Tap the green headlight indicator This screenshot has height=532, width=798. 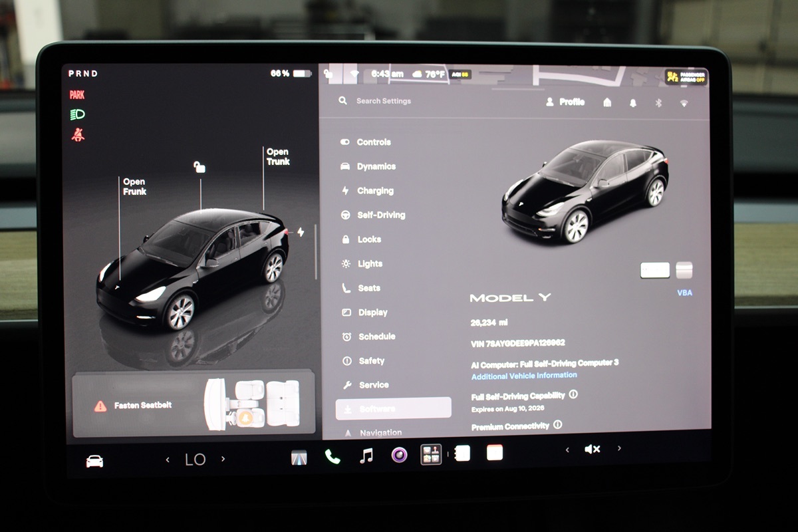tap(78, 114)
